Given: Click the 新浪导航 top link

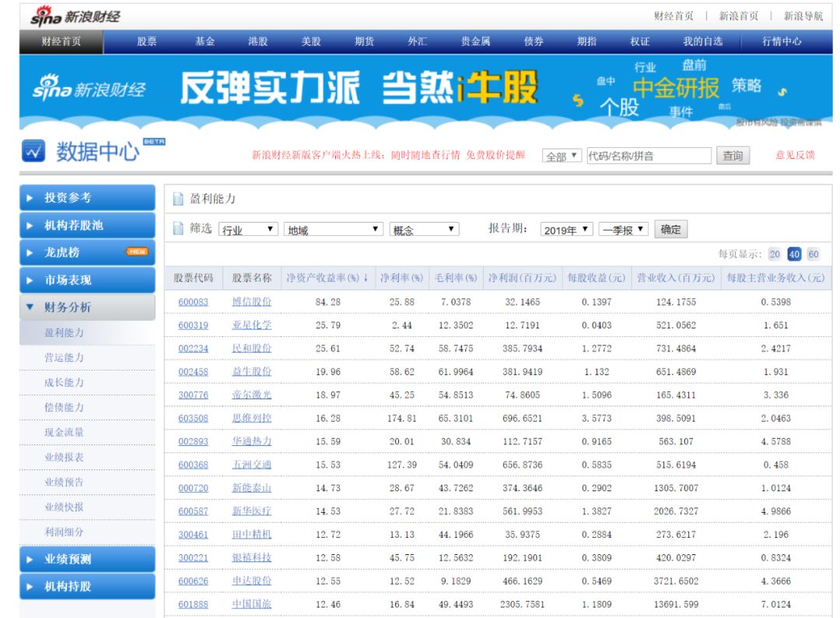Looking at the screenshot, I should (x=803, y=16).
